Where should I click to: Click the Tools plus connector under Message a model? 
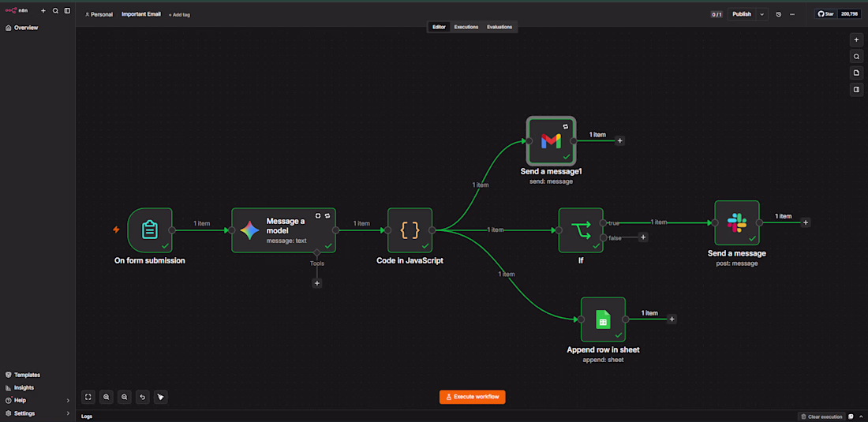(x=317, y=283)
